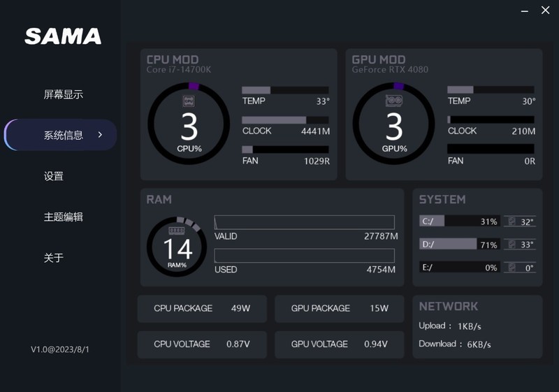Go to 主题编辑 theme editor
Screen dimensions: 559x392
(63, 217)
